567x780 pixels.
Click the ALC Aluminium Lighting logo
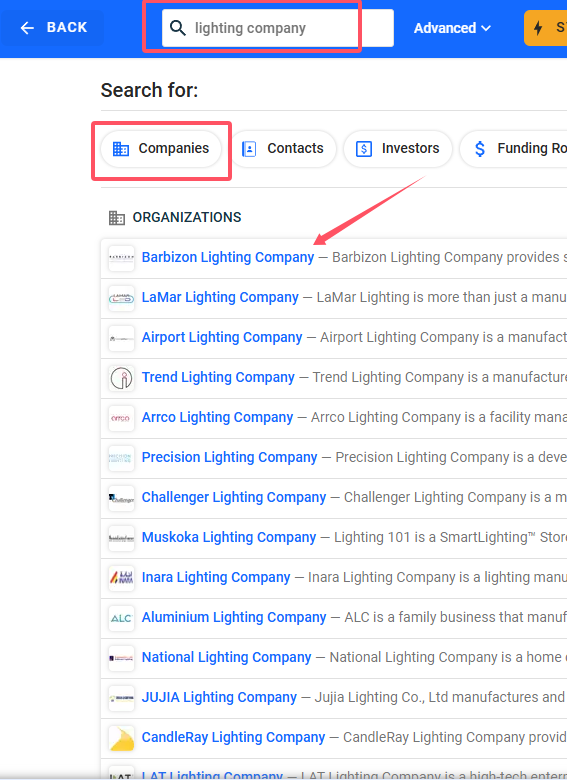click(x=121, y=618)
